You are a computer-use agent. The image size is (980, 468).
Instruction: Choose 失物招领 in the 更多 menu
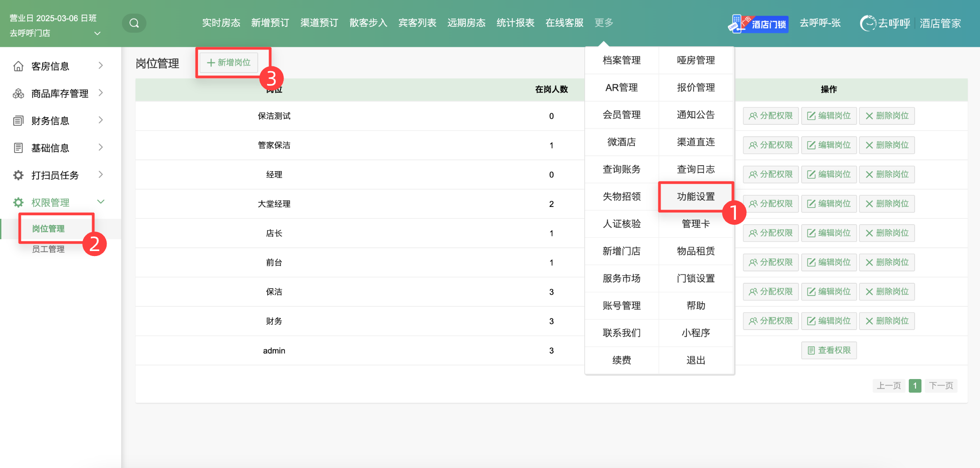tap(622, 197)
